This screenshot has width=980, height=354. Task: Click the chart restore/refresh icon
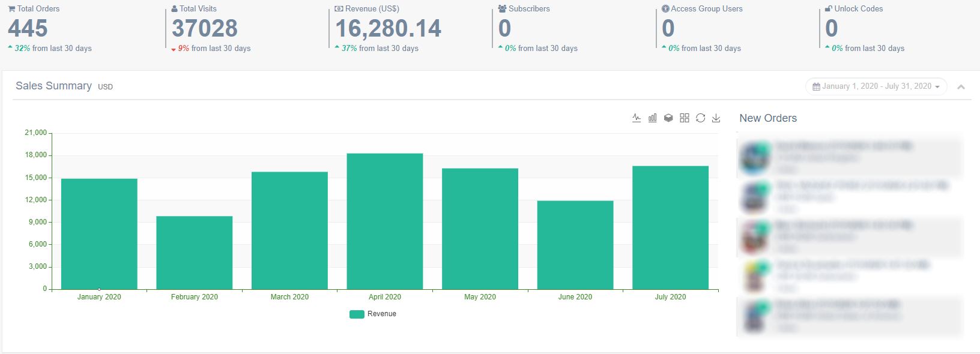tap(700, 118)
